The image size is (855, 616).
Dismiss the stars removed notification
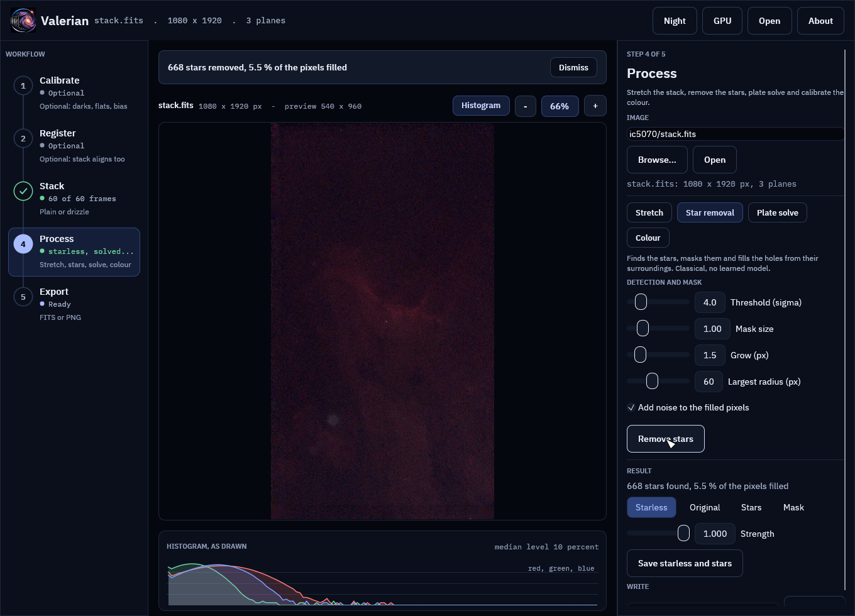click(x=573, y=67)
